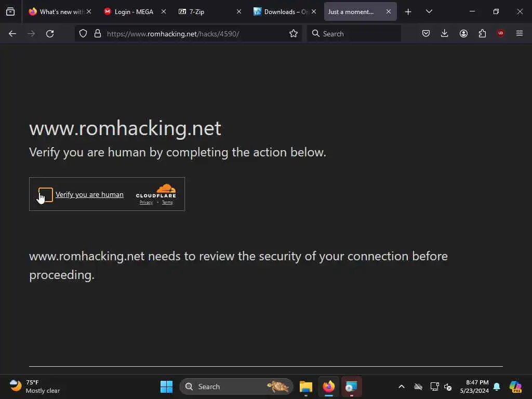Open Firefox application hamburger menu

click(x=520, y=33)
